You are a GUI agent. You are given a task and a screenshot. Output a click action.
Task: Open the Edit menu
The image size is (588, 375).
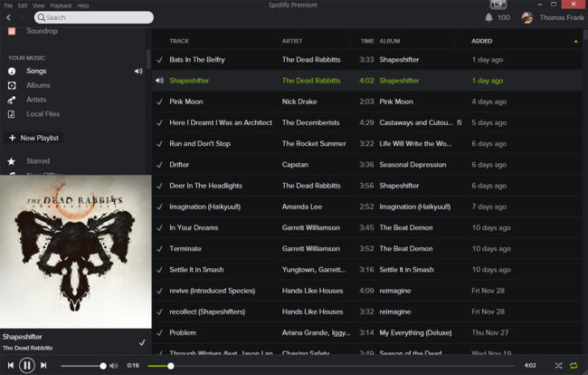tap(23, 5)
